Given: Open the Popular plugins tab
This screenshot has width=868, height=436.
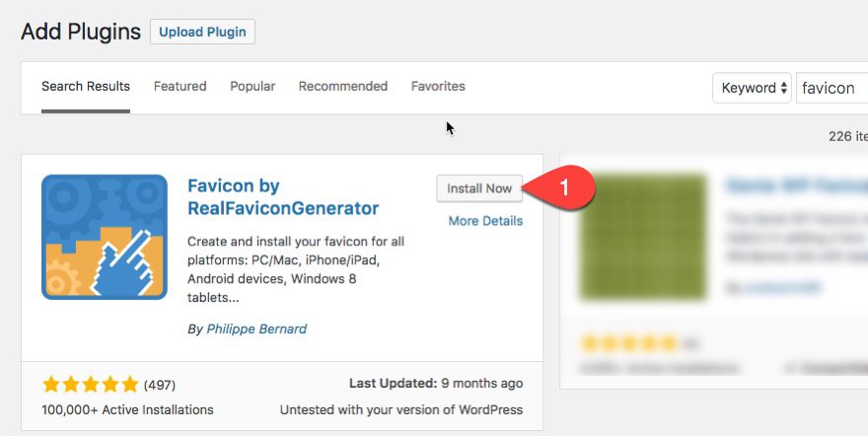Looking at the screenshot, I should (x=253, y=87).
